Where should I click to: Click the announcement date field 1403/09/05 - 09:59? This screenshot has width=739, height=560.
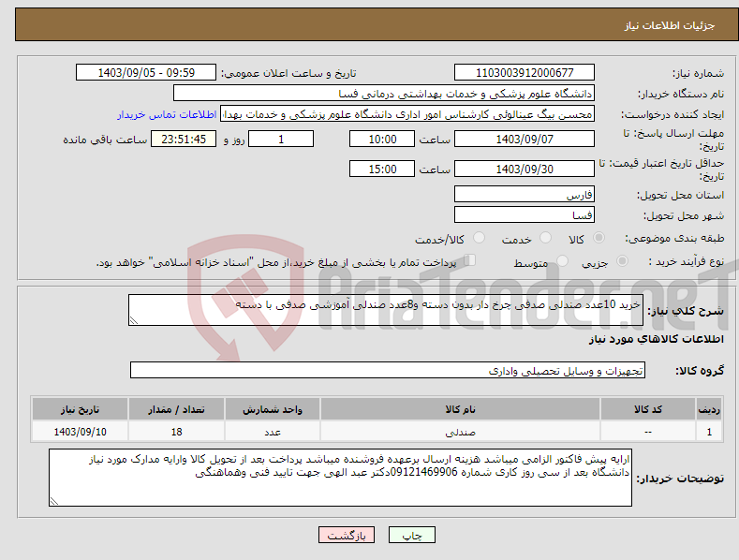[146, 73]
